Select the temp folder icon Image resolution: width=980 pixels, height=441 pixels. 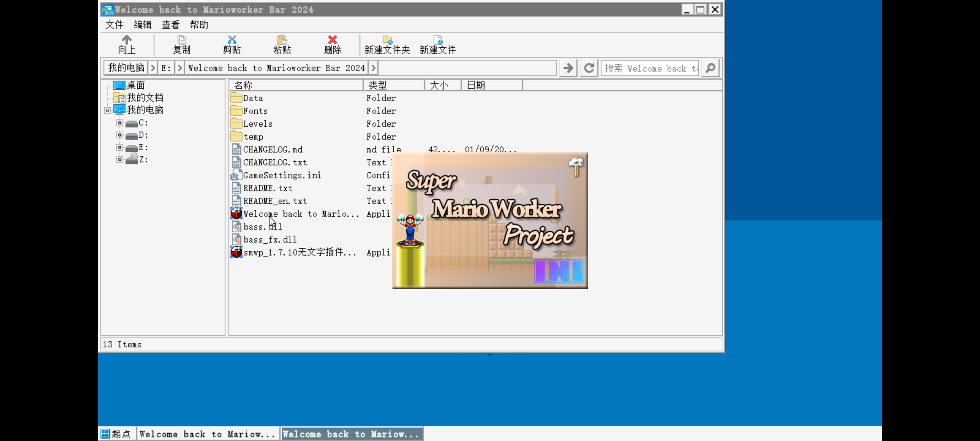(x=236, y=136)
